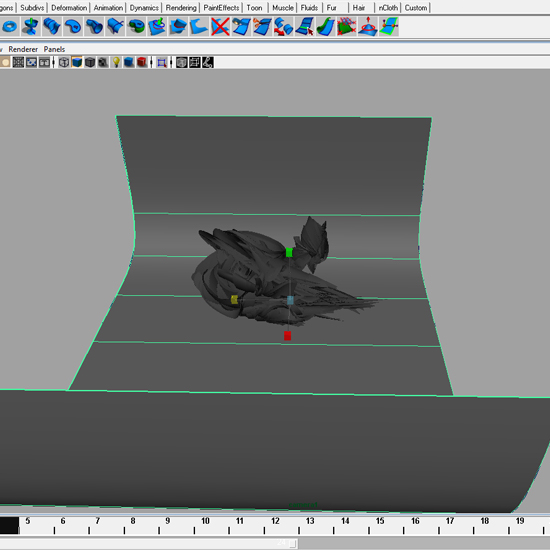Click the Revolve surface shelf icon

[31, 26]
